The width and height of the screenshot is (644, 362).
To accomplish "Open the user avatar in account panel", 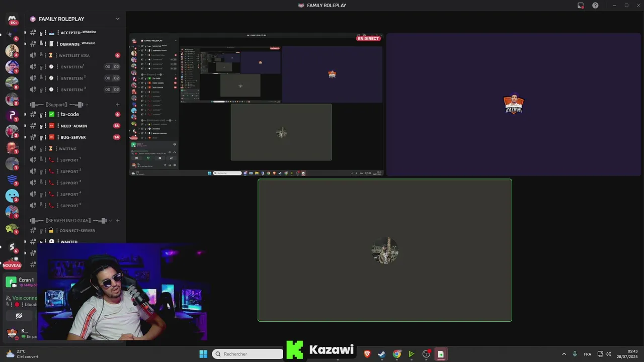I will (x=12, y=333).
